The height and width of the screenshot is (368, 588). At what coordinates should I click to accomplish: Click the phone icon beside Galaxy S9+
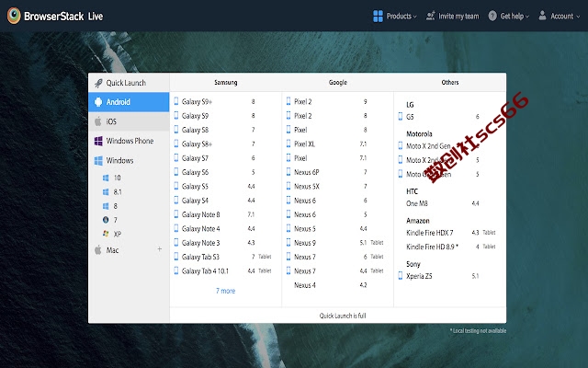pyautogui.click(x=175, y=101)
